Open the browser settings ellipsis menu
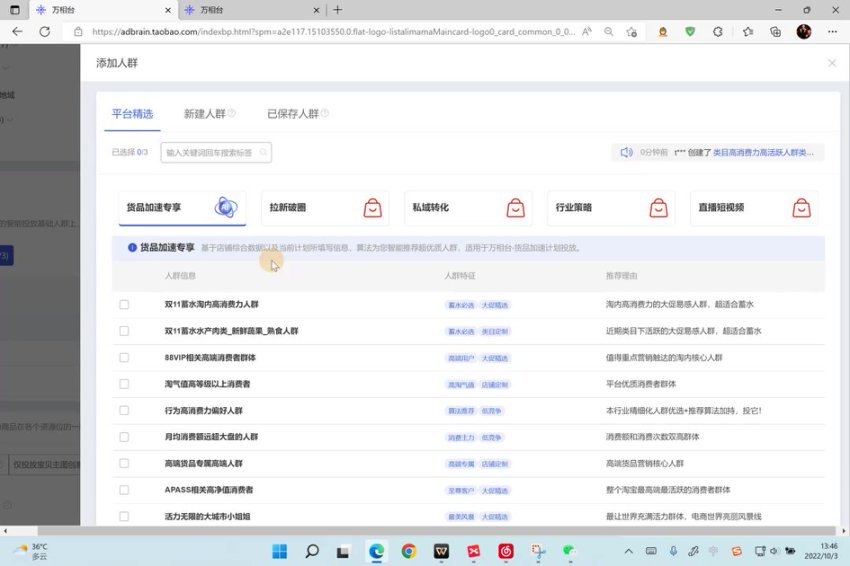 click(830, 32)
